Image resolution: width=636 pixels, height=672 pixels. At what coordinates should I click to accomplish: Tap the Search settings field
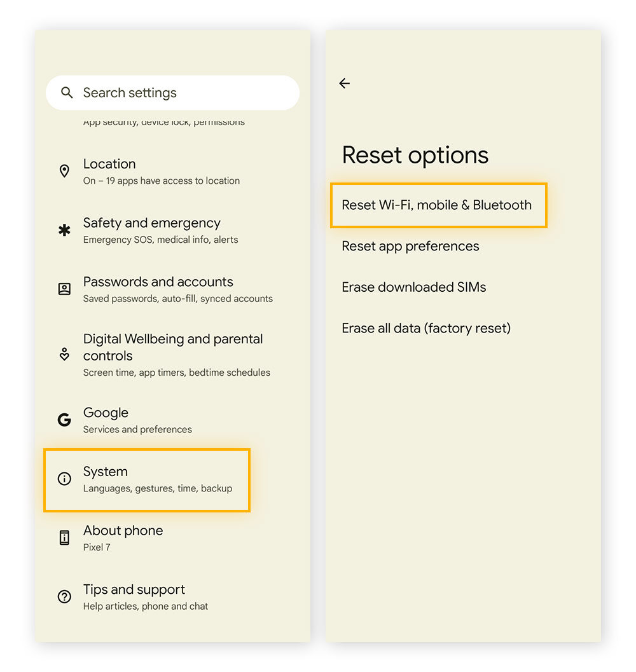[172, 92]
